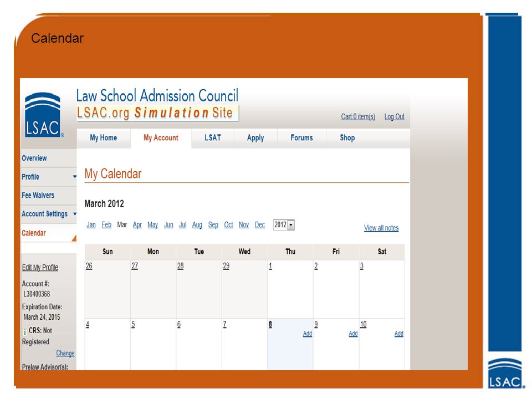This screenshot has width=532, height=399.
Task: Expand the Profile sidebar arrow
Action: tap(75, 177)
